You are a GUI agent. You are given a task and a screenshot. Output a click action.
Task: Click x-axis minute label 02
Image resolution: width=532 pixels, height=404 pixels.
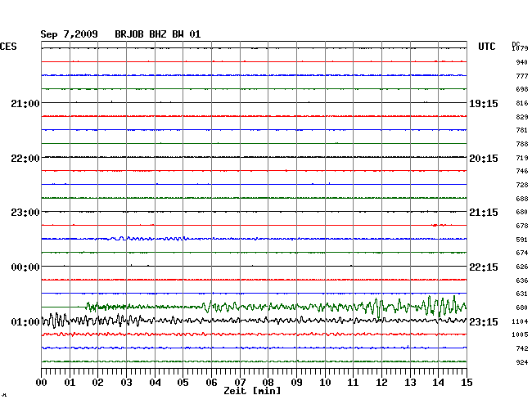coord(97,383)
